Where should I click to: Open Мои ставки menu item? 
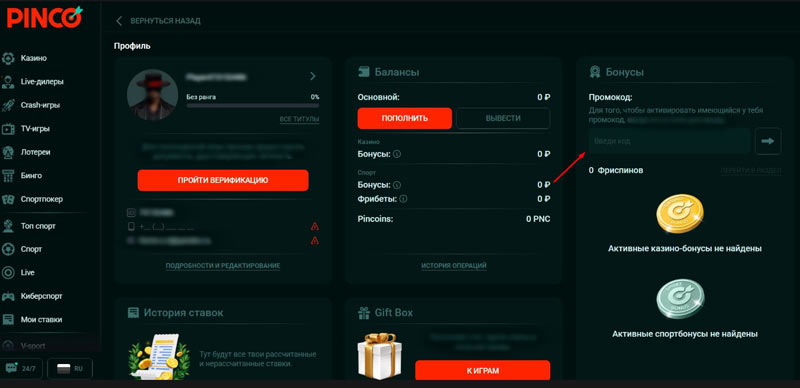pos(41,320)
